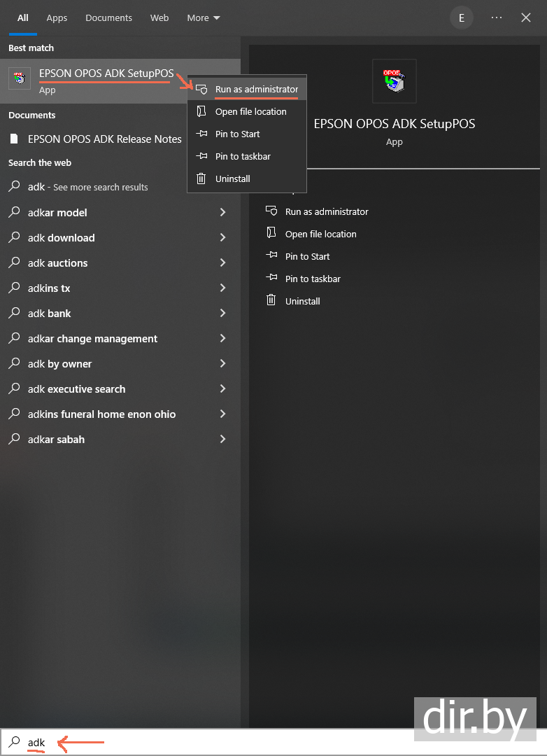Click the three-dots options icon at top
This screenshot has height=756, width=547.
[497, 17]
